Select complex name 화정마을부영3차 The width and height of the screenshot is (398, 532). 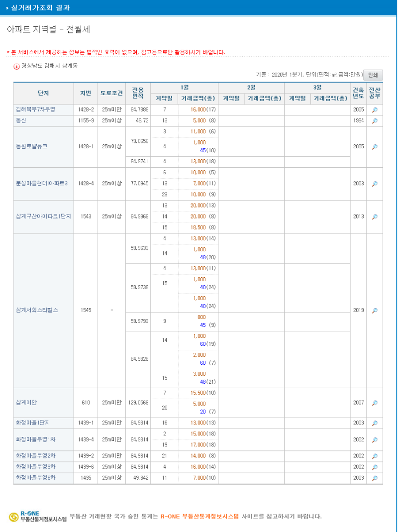35,467
